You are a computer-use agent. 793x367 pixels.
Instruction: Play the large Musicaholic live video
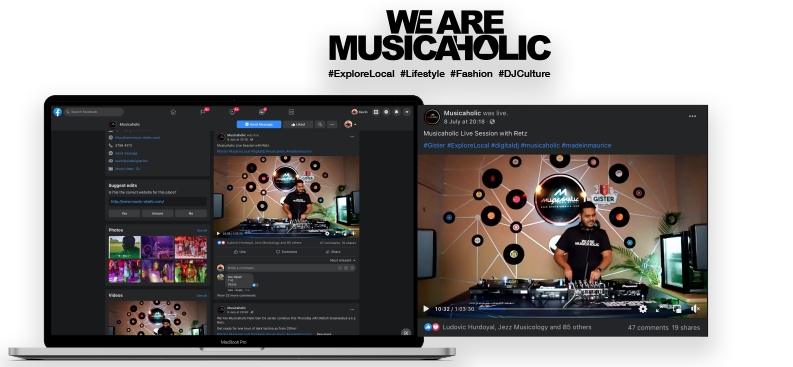click(426, 308)
